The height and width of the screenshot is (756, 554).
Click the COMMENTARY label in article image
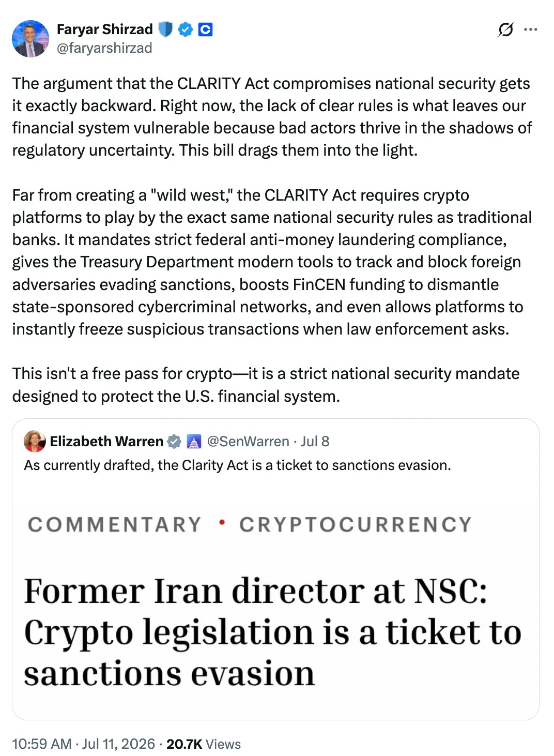point(114,524)
